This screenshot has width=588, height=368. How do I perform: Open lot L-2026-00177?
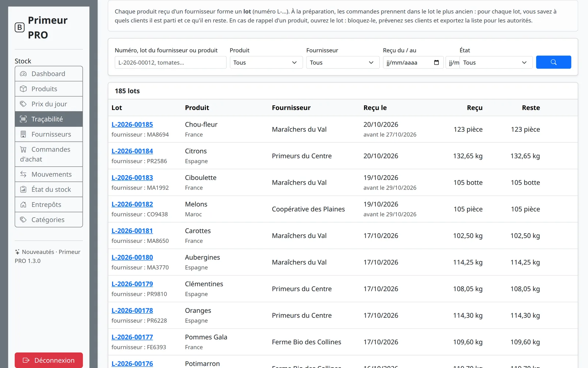(x=132, y=337)
